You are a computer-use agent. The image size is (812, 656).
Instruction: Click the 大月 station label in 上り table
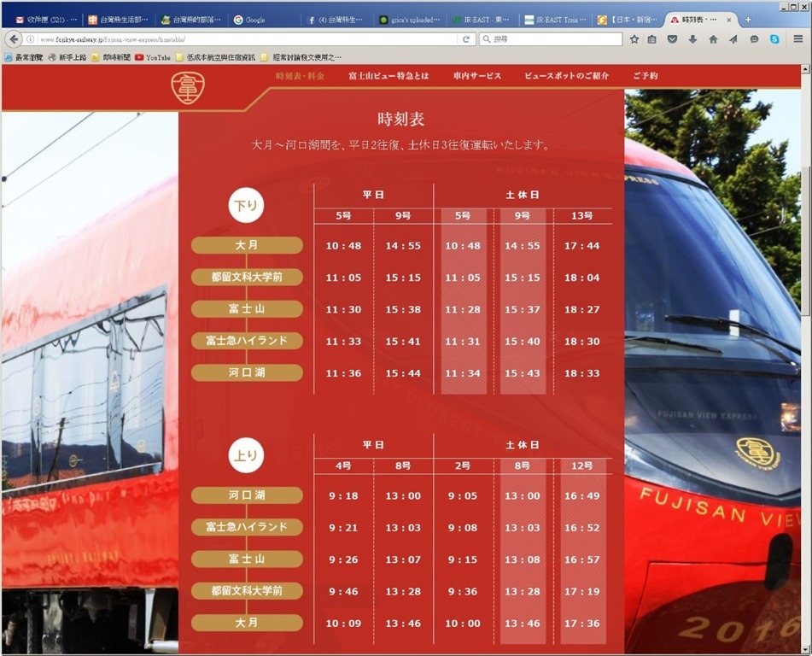247,623
